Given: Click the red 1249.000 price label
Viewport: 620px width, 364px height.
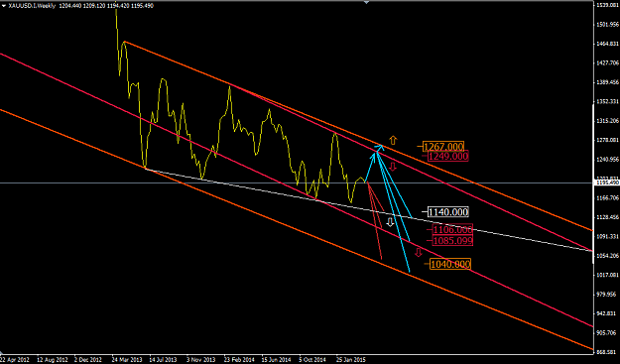Looking at the screenshot, I should (x=448, y=156).
